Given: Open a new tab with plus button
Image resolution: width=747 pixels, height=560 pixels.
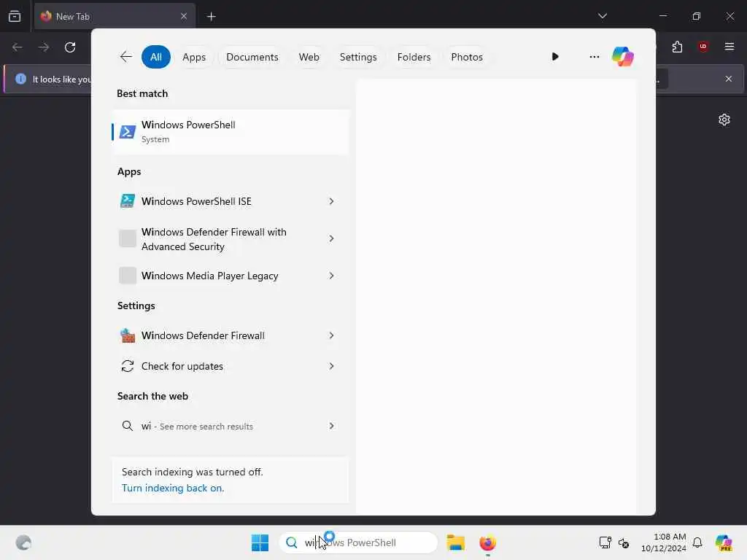Looking at the screenshot, I should pos(211,17).
